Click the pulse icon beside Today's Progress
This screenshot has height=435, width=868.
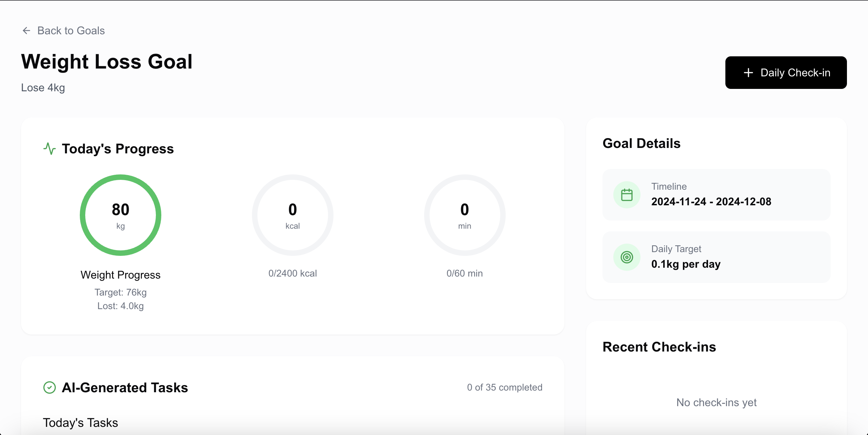pos(50,149)
